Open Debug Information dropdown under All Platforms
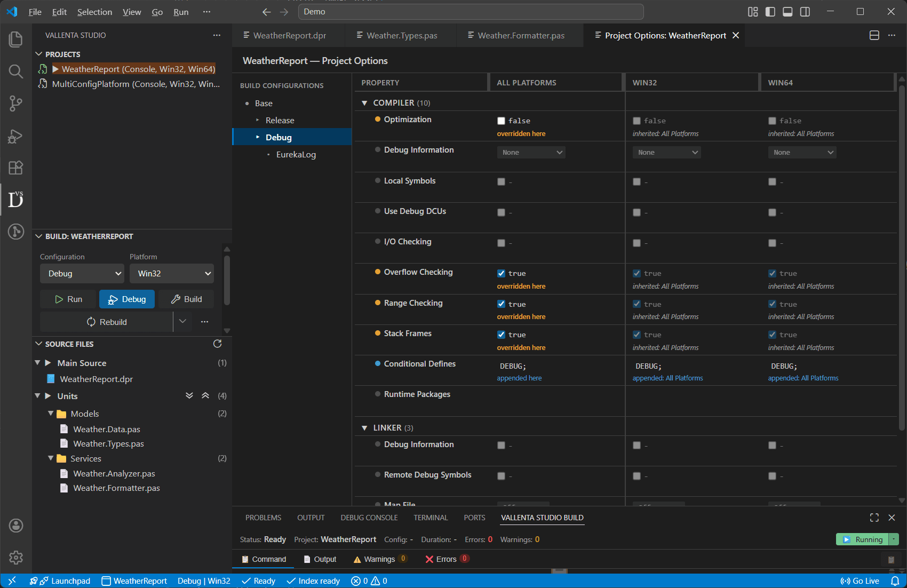 coord(531,153)
